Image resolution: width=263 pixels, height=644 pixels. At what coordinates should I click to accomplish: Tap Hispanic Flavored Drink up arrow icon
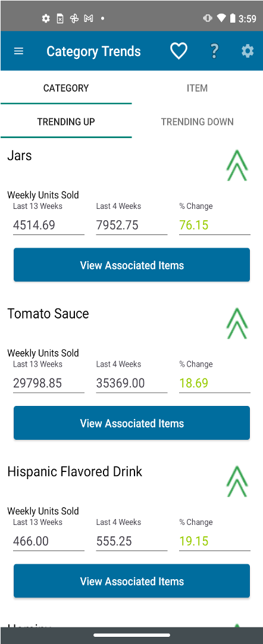tap(237, 482)
